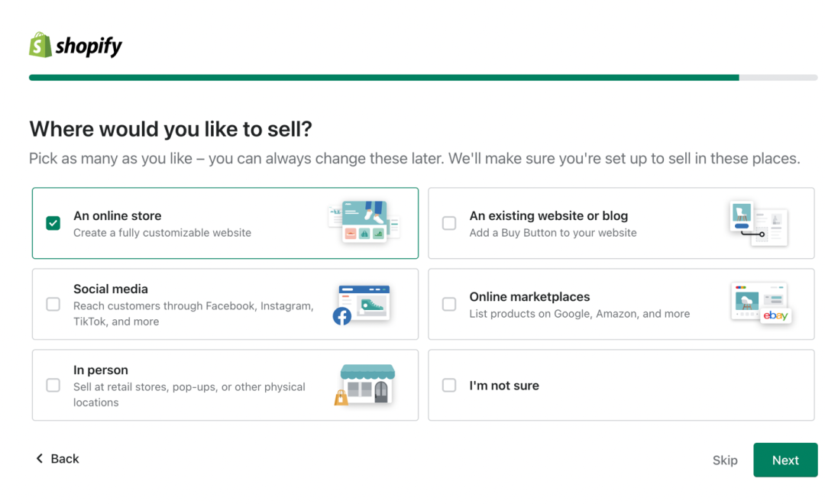Select the I'm not sure checkbox
Viewport: 825px width, 504px height.
(x=449, y=385)
